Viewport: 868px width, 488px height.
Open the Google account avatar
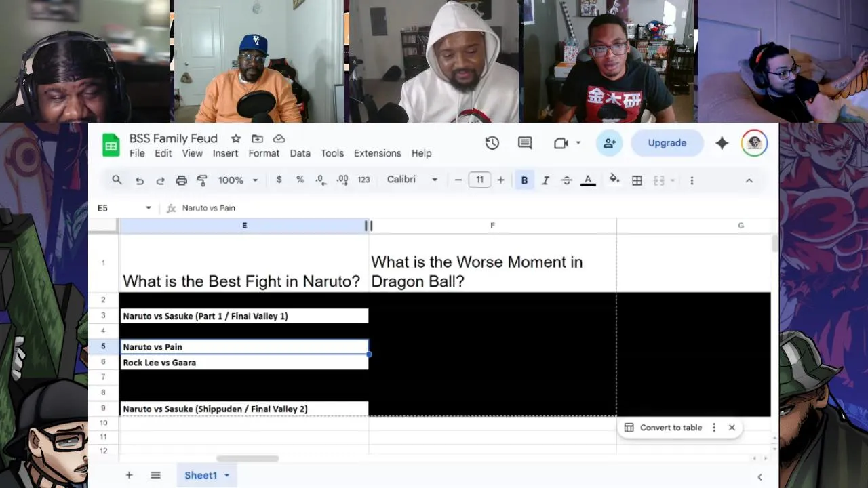[754, 143]
